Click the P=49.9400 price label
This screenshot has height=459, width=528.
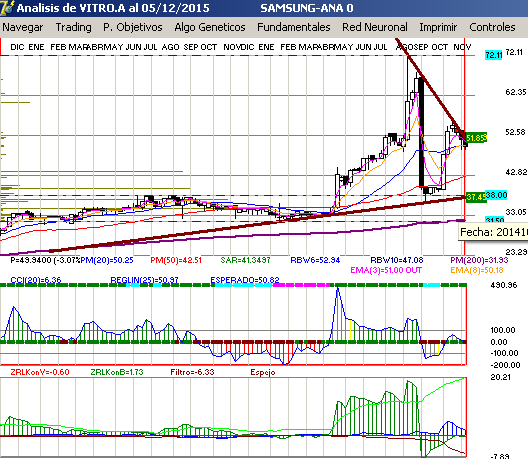45,260
